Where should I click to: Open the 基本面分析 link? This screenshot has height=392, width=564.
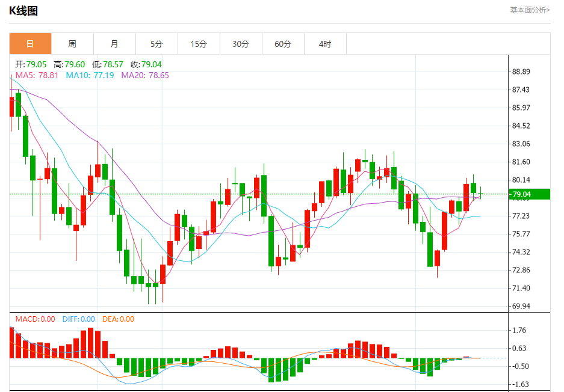pyautogui.click(x=530, y=10)
